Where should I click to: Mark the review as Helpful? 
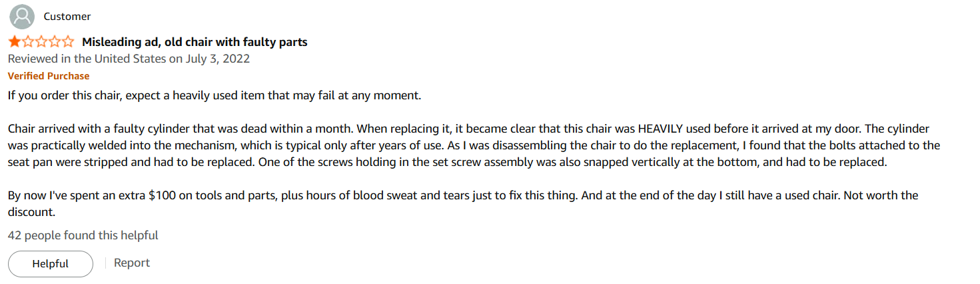[51, 264]
